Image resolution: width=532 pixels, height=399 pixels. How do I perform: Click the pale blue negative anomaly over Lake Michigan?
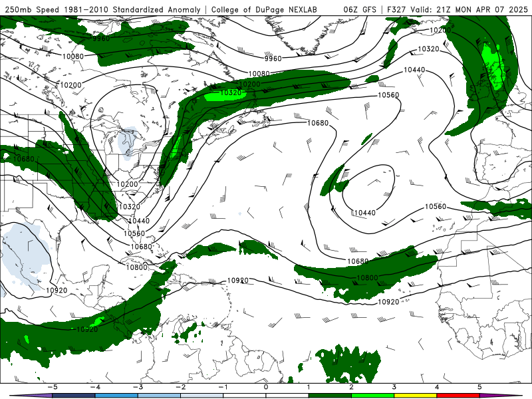tap(128, 142)
